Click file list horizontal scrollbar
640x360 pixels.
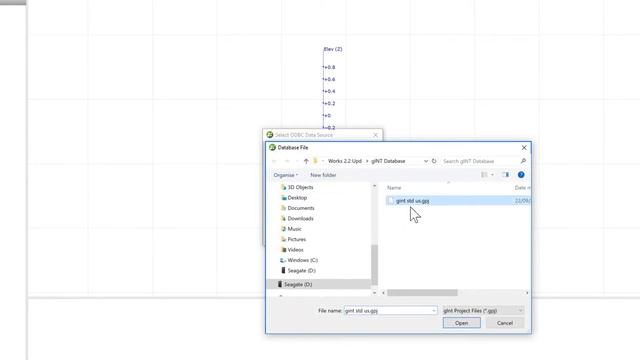coord(422,293)
